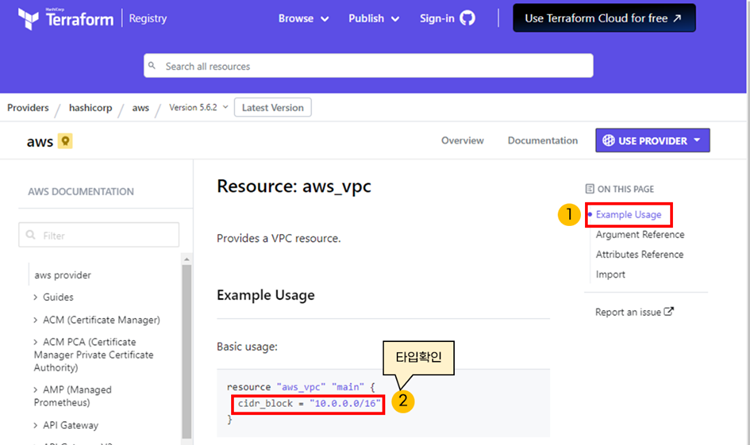750x445 pixels.
Task: Open Providers breadcrumb link
Action: pyautogui.click(x=28, y=108)
